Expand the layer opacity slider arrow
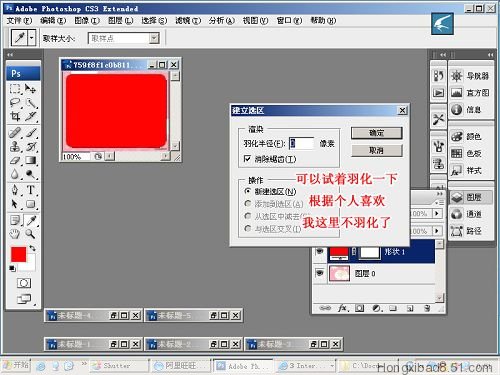500x375 pixels. point(437,213)
